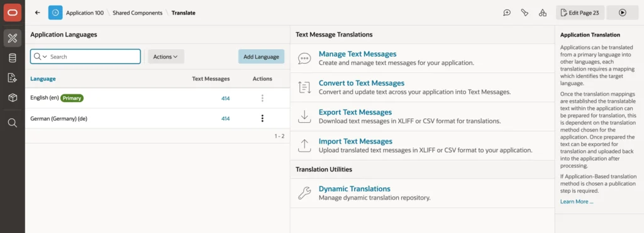
Task: Open German text messages count 414
Action: tap(226, 118)
